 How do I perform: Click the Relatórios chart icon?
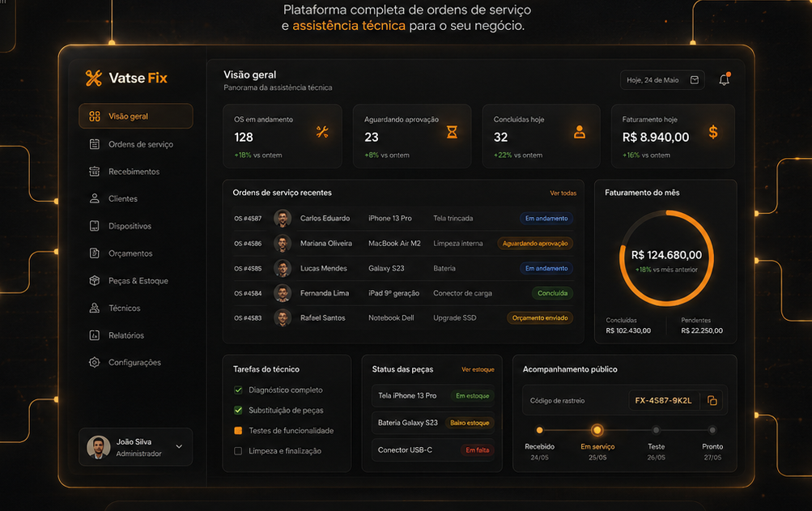click(94, 335)
